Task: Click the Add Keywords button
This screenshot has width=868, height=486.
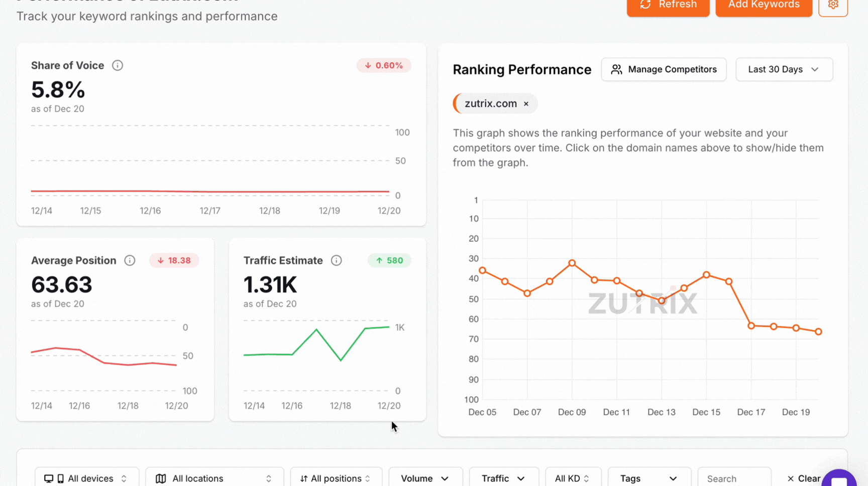Action: [764, 6]
